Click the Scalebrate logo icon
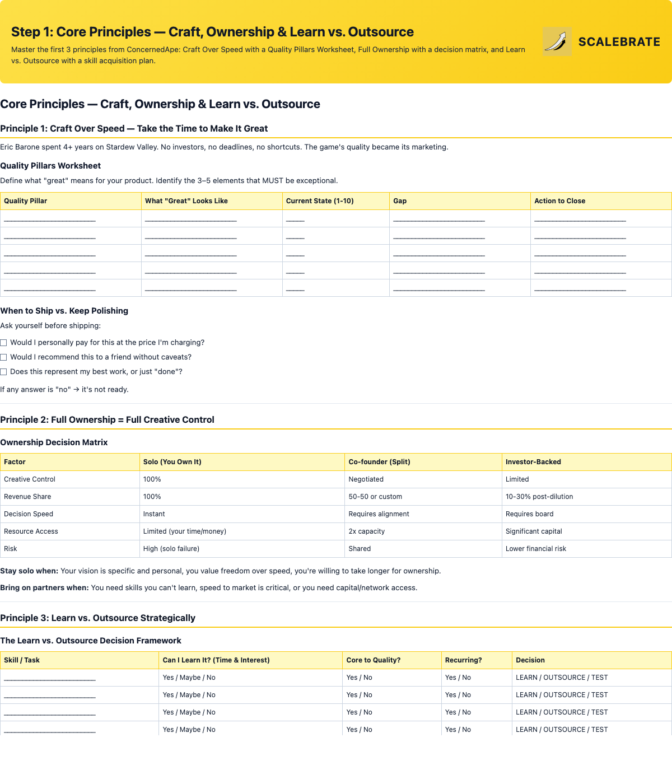 click(x=557, y=41)
